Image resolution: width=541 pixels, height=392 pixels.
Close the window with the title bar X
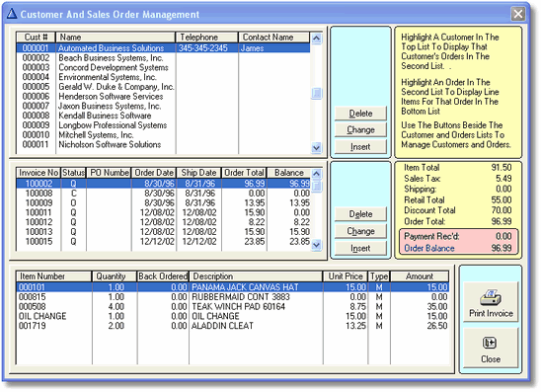[x=518, y=14]
